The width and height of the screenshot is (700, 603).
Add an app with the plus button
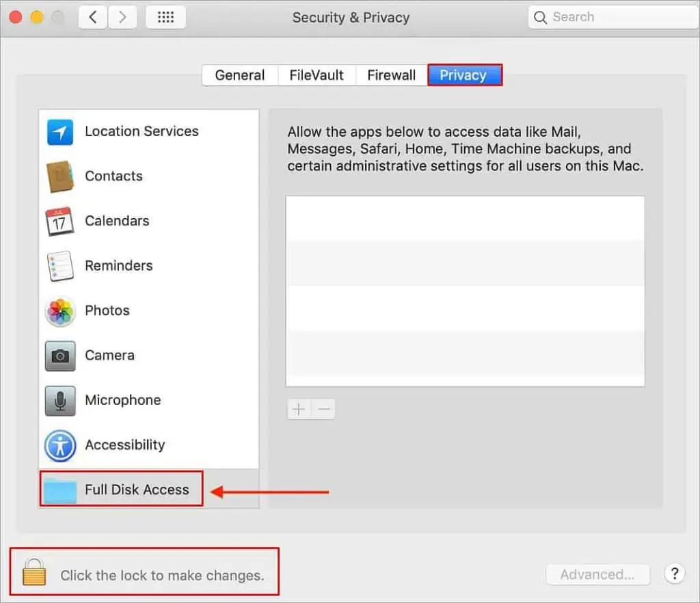(x=299, y=408)
